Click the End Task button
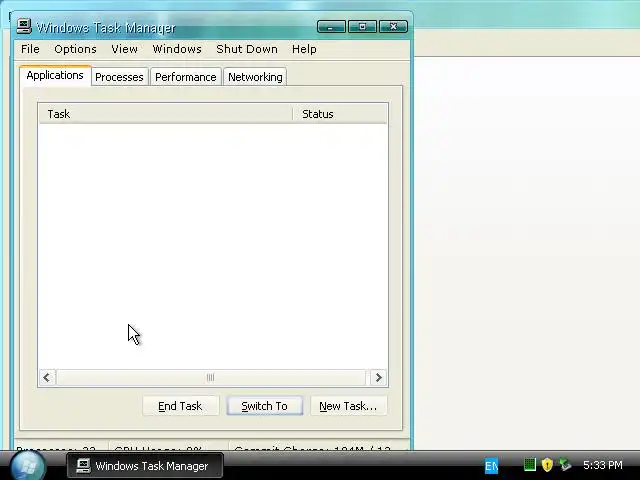This screenshot has height=480, width=640. tap(180, 406)
